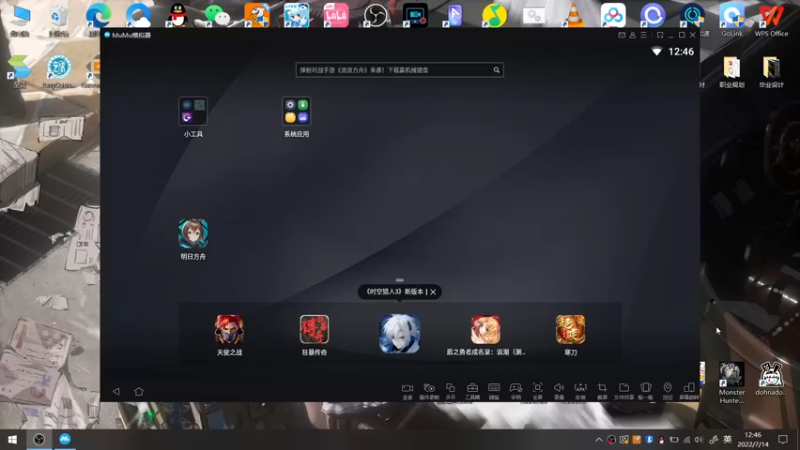The width and height of the screenshot is (800, 450).
Task: Open the 明日方舟 (Arknights) game icon
Action: tap(193, 234)
